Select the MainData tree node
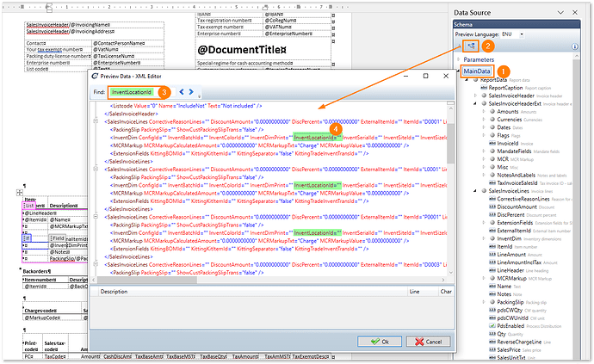The width and height of the screenshot is (594, 364). (477, 71)
